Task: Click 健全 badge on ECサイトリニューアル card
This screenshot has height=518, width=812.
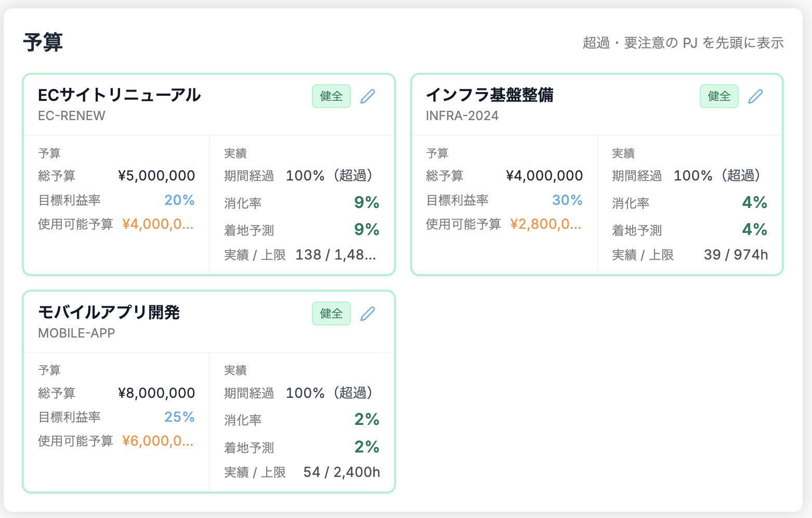Action: tap(331, 96)
